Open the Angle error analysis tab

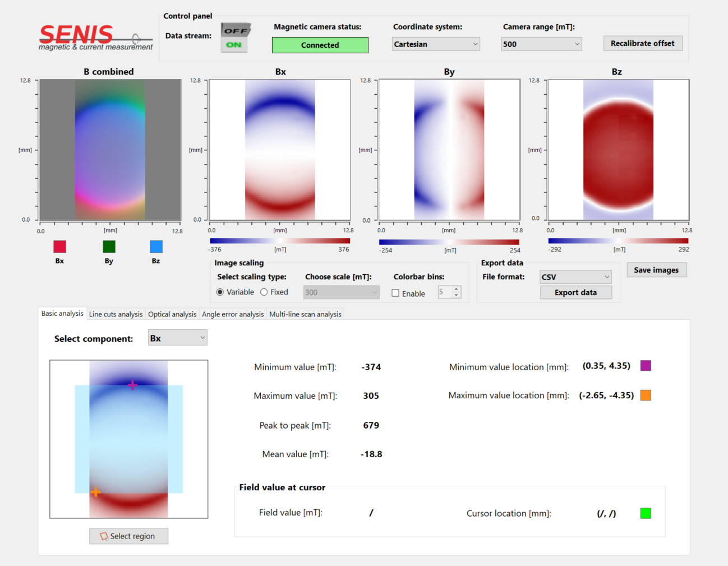(x=233, y=314)
